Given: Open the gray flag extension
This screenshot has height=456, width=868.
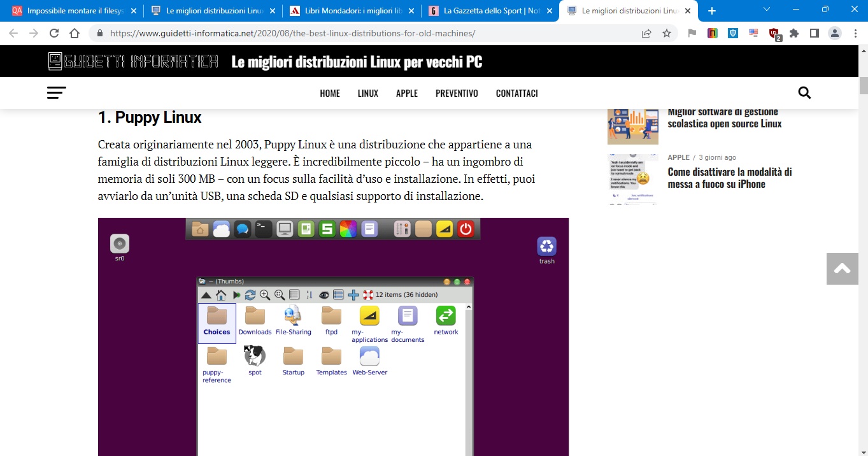Looking at the screenshot, I should [692, 34].
